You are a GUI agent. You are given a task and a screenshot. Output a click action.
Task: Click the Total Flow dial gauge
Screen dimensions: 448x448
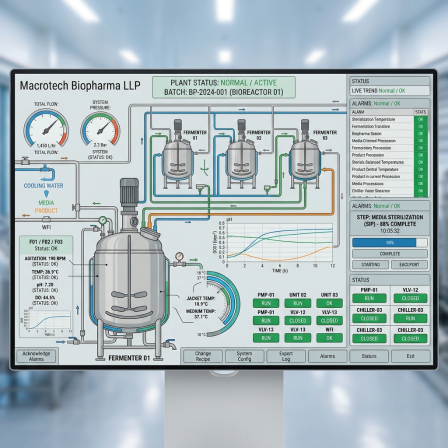point(46,129)
